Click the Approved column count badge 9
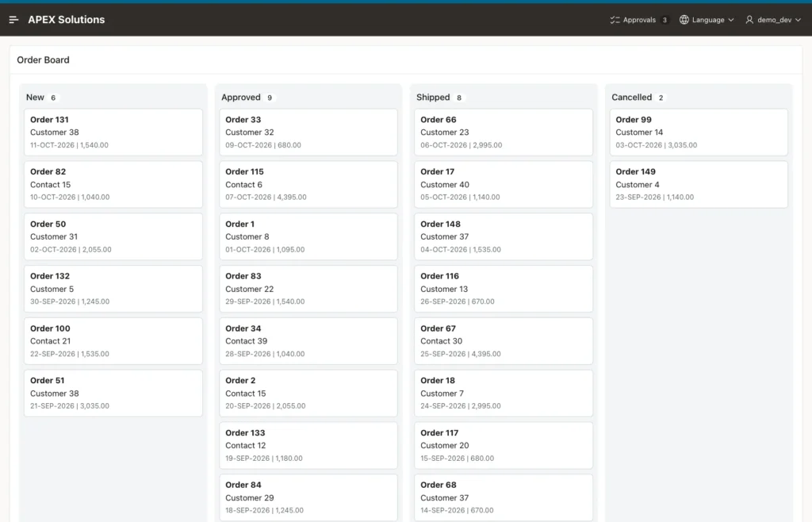The width and height of the screenshot is (812, 522). tap(270, 98)
